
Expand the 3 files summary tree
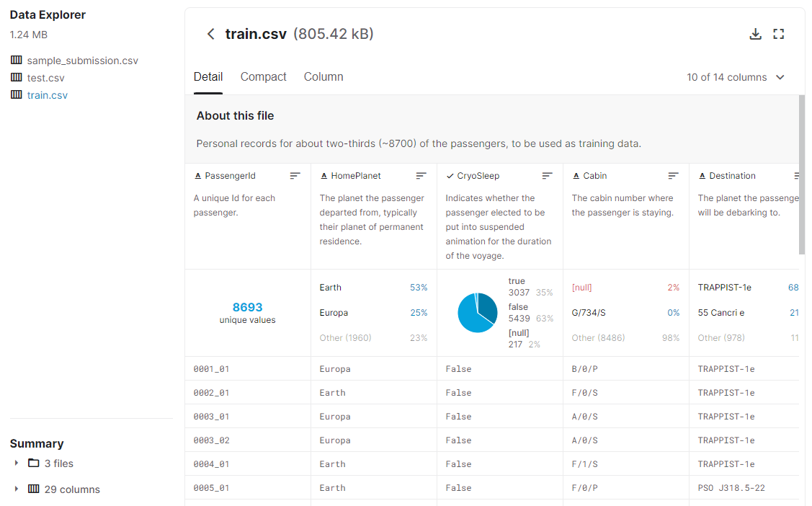(x=16, y=463)
